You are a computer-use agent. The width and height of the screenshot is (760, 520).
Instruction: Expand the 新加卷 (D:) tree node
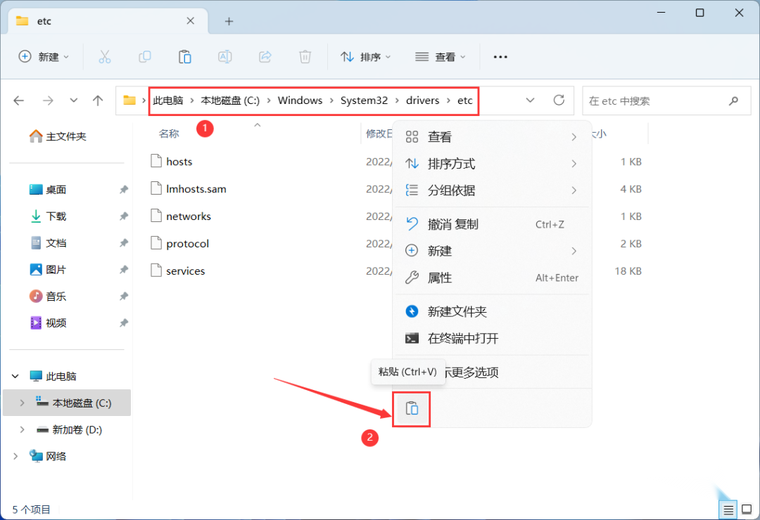tap(22, 430)
